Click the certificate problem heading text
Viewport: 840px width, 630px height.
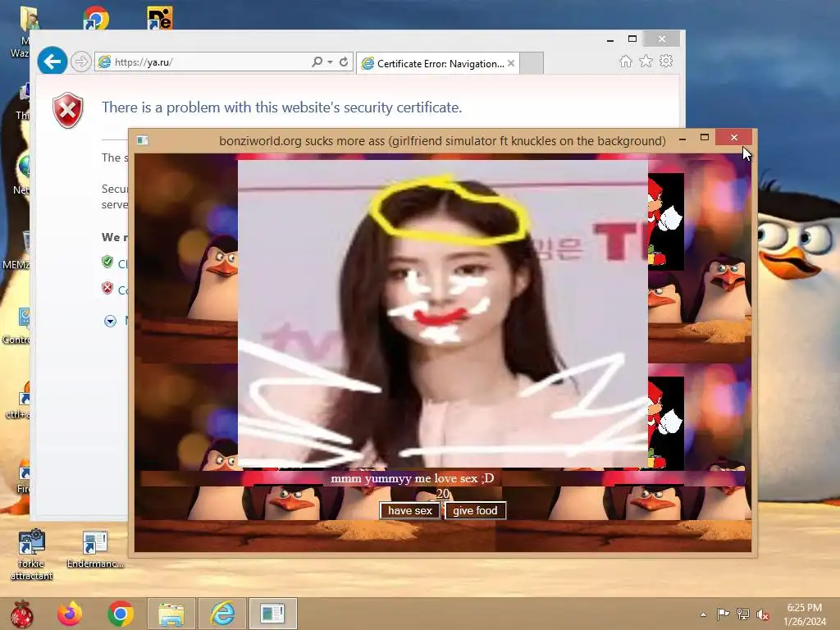click(x=282, y=107)
